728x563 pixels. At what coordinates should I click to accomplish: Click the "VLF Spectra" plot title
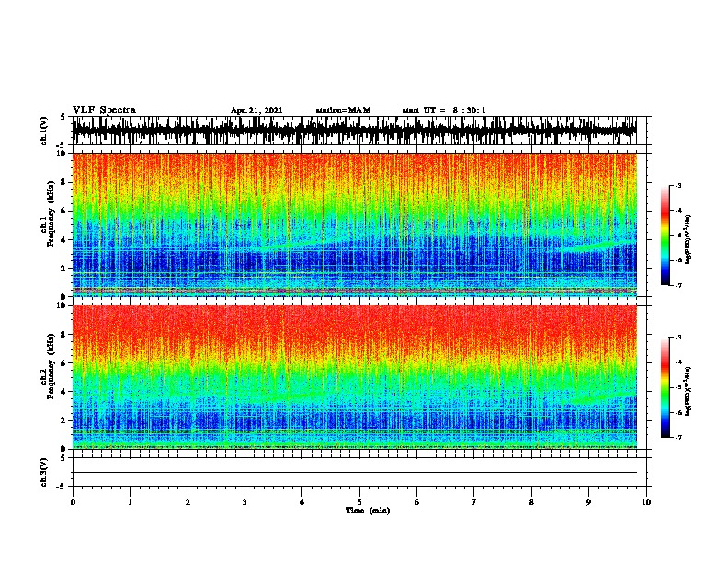click(104, 109)
